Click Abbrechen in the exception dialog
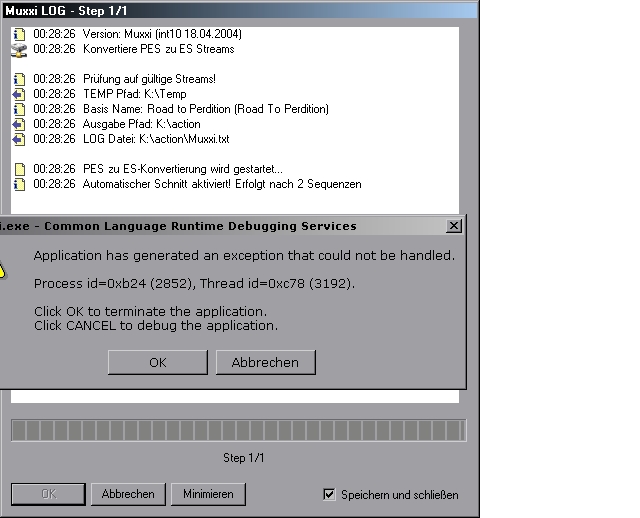The image size is (640, 518). [265, 362]
